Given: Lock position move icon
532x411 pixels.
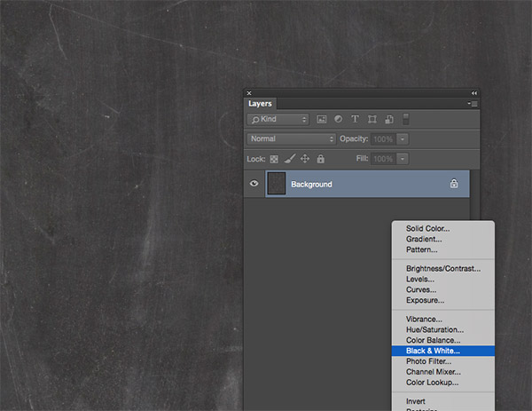Looking at the screenshot, I should [x=305, y=159].
